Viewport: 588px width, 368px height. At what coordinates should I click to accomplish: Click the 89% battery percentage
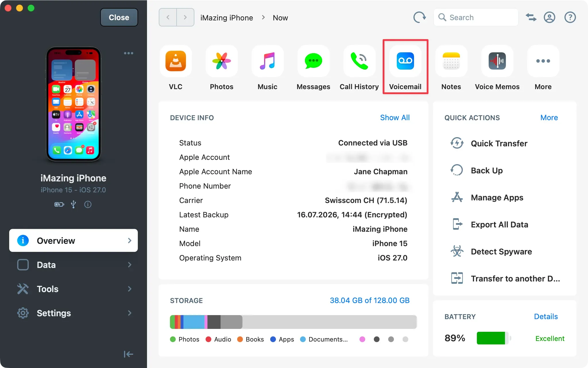pos(455,338)
